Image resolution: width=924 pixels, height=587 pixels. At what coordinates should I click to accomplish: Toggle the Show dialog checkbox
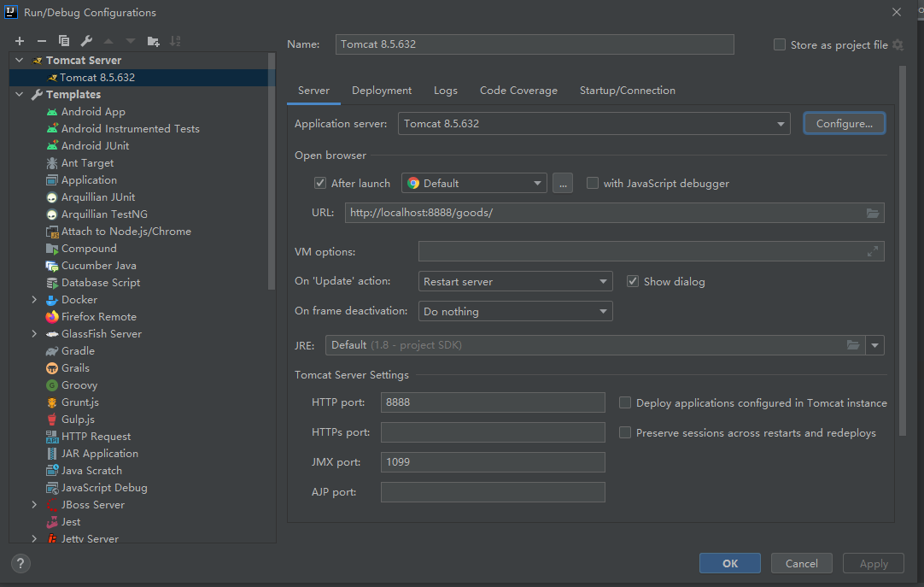tap(633, 281)
